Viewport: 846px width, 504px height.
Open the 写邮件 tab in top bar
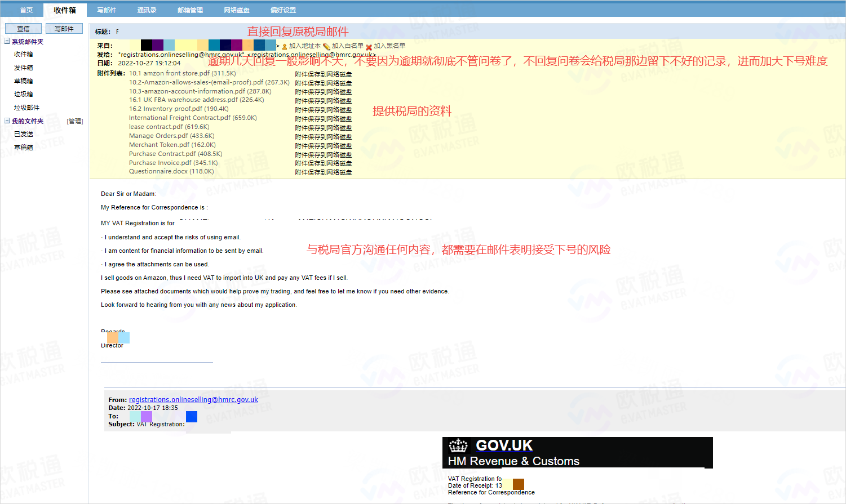107,10
